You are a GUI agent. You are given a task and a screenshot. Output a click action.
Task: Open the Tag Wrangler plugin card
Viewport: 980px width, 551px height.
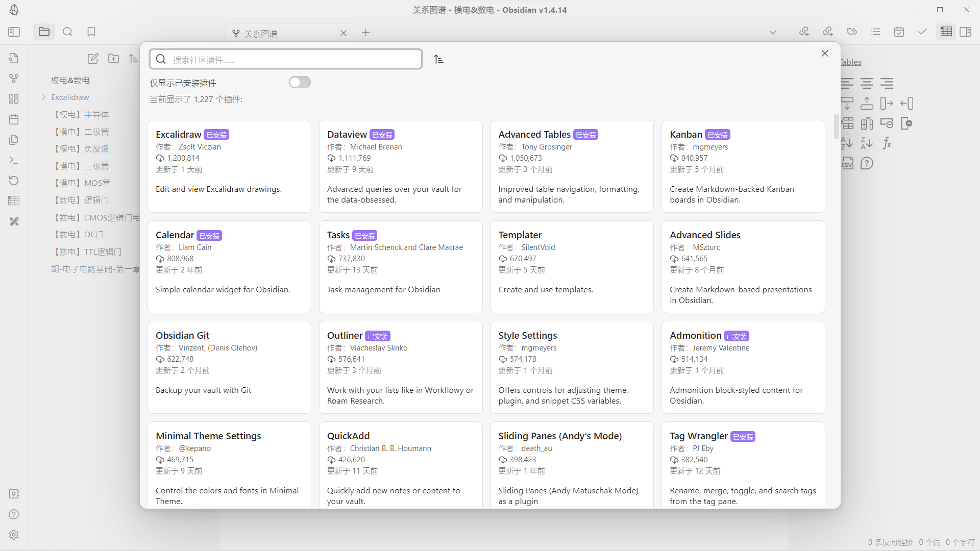pos(743,465)
